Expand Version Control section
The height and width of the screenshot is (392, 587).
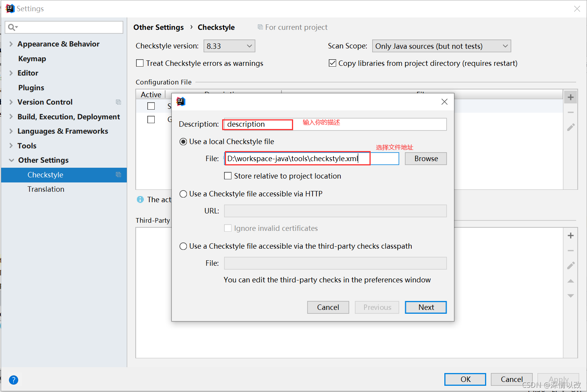pyautogui.click(x=11, y=102)
